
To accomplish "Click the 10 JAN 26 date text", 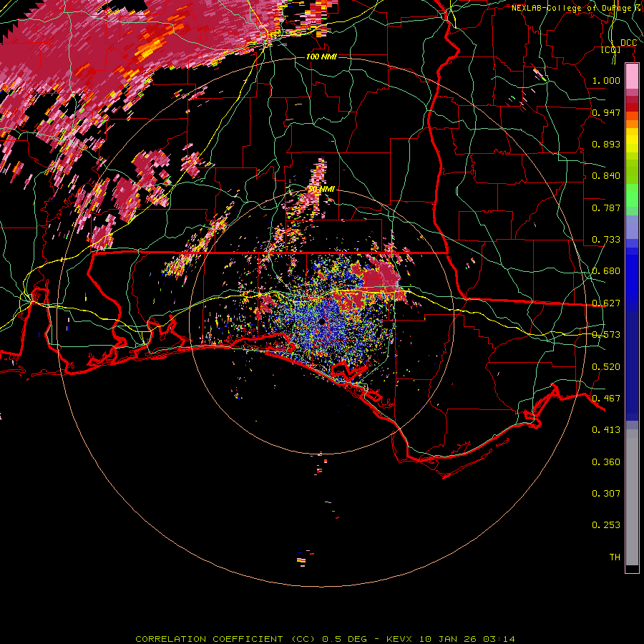I will click(449, 639).
